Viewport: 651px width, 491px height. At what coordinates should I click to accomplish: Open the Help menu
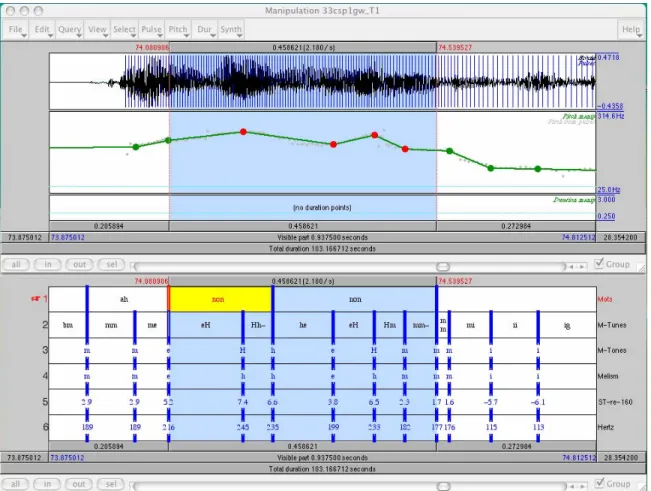(631, 29)
